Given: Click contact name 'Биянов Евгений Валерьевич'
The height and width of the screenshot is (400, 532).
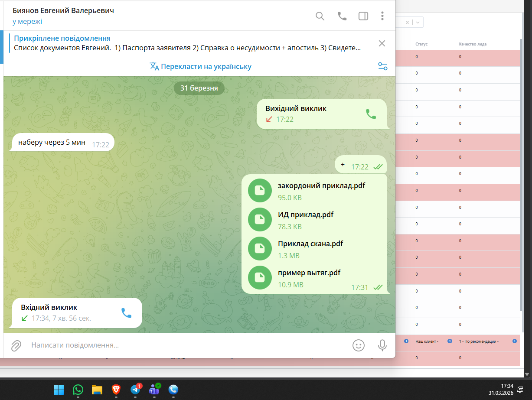Looking at the screenshot, I should point(63,10).
